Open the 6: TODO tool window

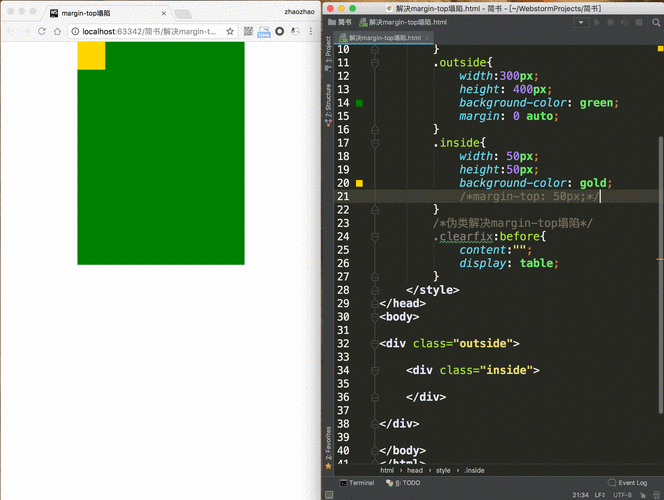pyautogui.click(x=403, y=483)
